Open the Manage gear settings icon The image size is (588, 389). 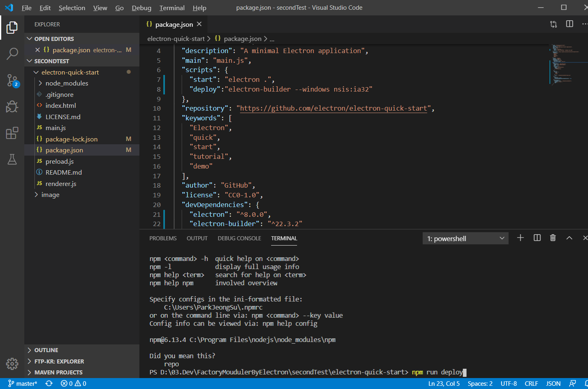point(12,363)
